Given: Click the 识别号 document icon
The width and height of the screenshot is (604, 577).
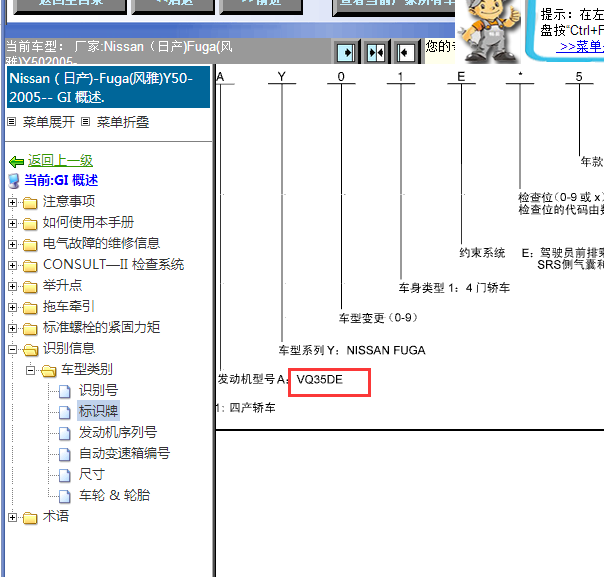Looking at the screenshot, I should click(x=65, y=391).
